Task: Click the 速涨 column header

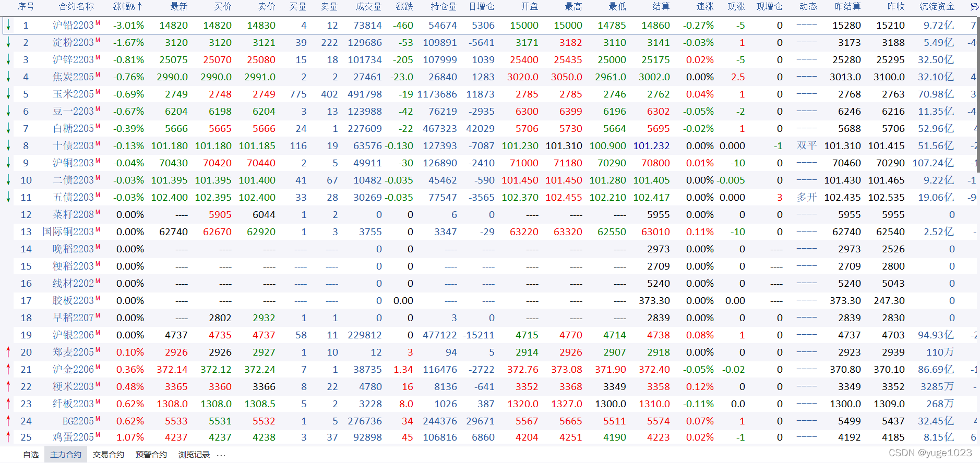Action: coord(705,7)
